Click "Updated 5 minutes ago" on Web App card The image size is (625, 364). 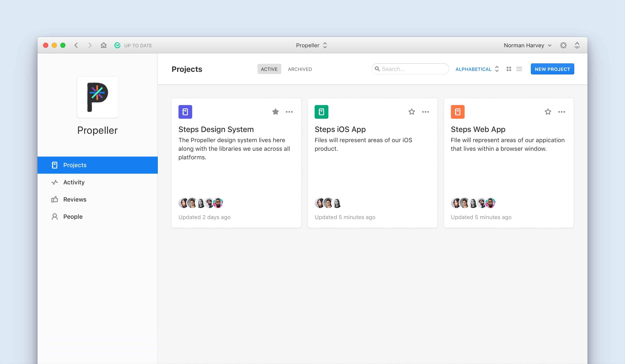click(481, 217)
